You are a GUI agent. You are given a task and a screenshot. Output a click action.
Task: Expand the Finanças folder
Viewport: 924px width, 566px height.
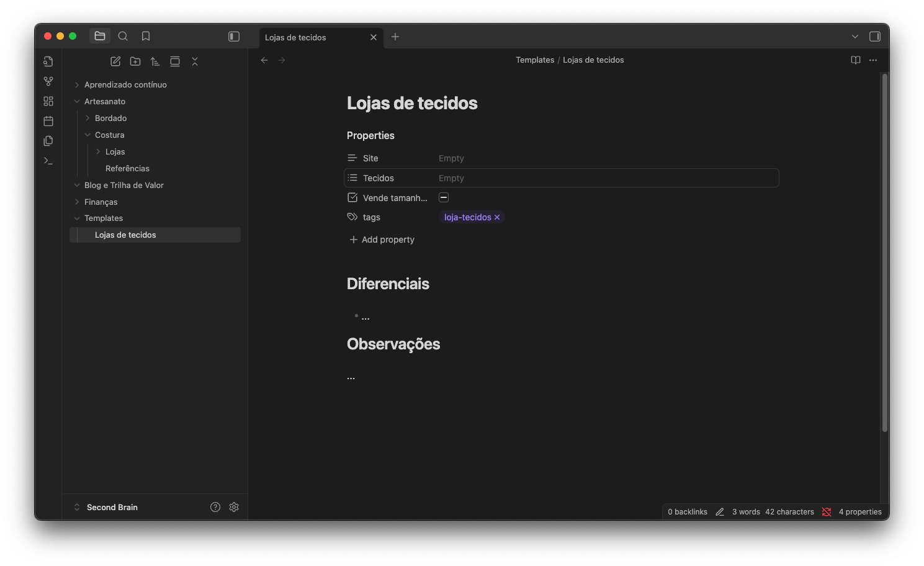pos(76,202)
